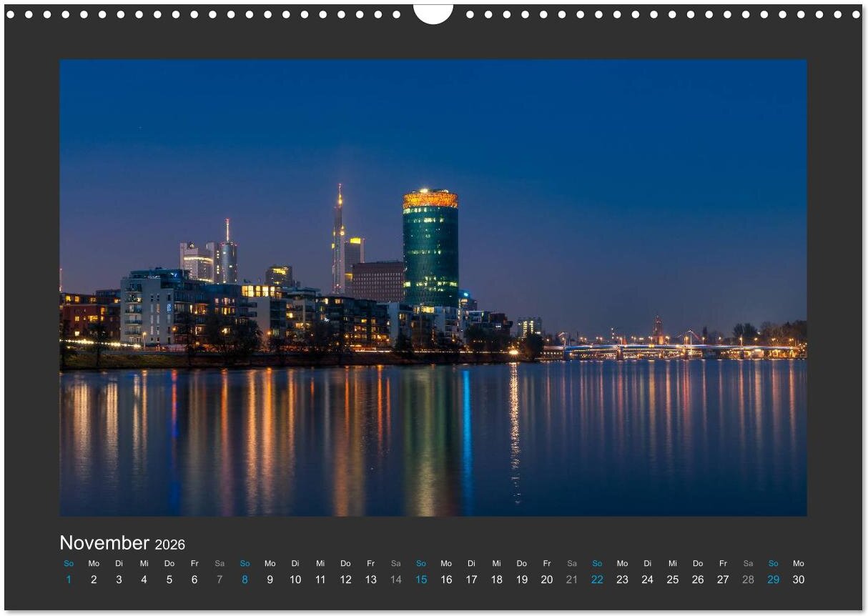
Task: Click greyed Saturday date 7
Action: point(220,580)
